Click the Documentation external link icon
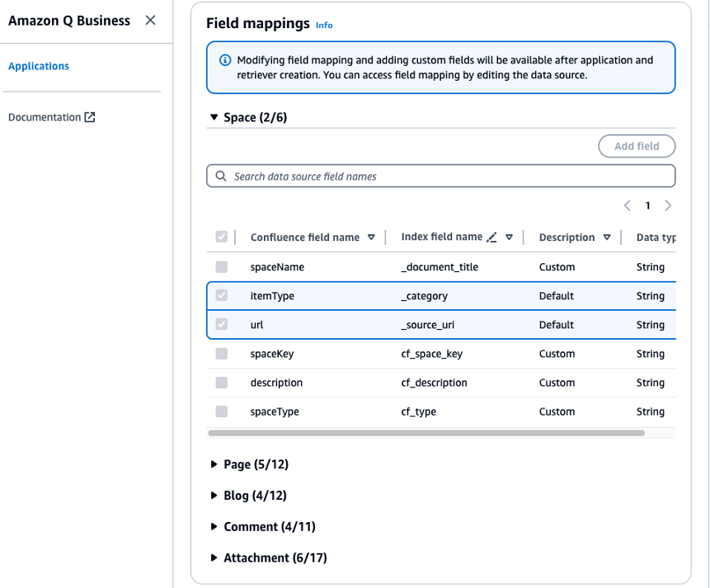 (90, 117)
